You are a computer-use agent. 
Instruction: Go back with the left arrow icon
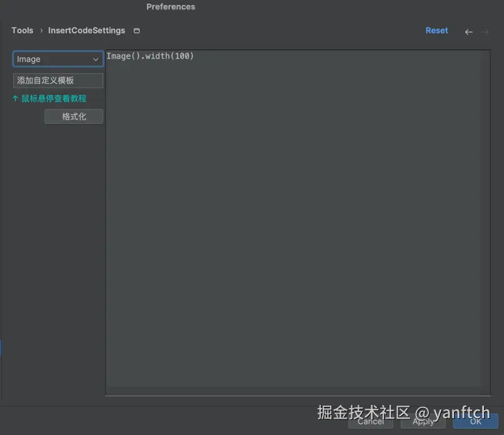(468, 32)
